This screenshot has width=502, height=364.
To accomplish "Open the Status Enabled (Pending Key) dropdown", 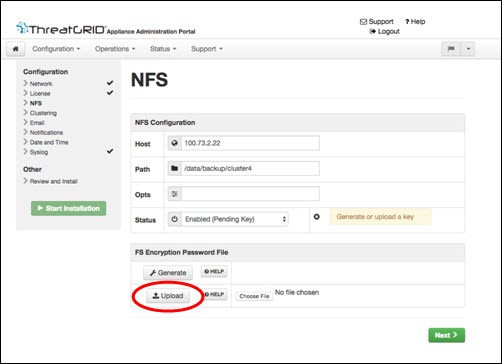I will (235, 219).
